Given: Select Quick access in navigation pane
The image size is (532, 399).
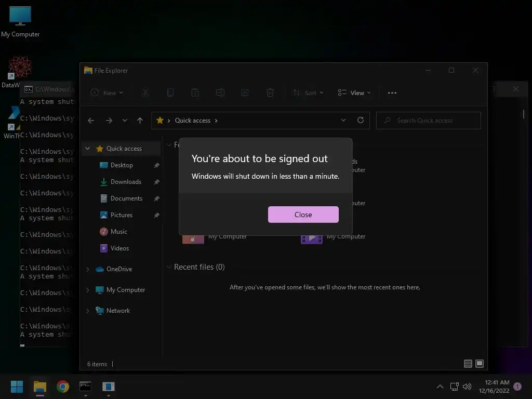Looking at the screenshot, I should [x=124, y=149].
